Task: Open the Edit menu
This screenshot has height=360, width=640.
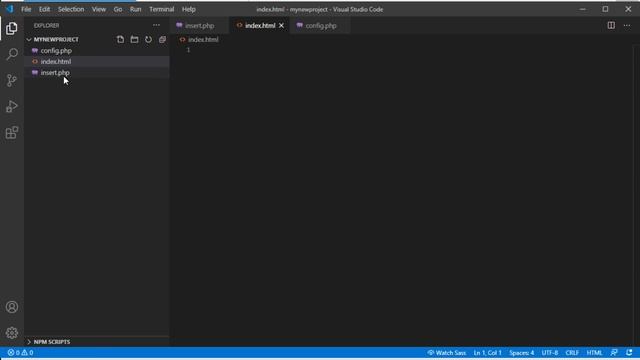Action: pyautogui.click(x=44, y=9)
